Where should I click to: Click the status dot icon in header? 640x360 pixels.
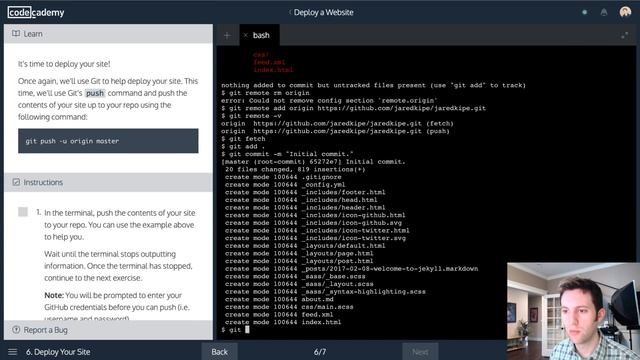[x=584, y=12]
